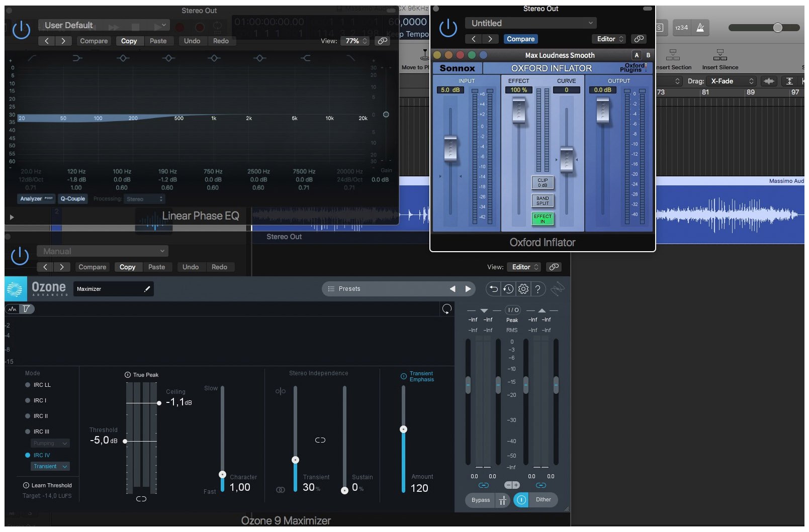Select the B preset slot in Inflator
This screenshot has width=809, height=532.
tap(648, 55)
